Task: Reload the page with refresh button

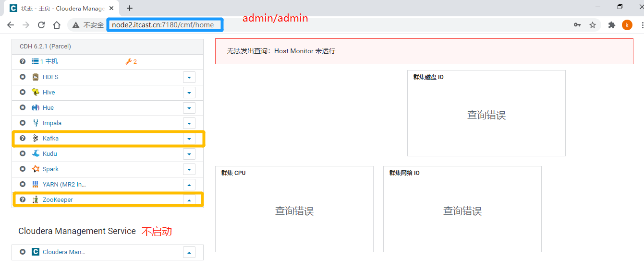Action: pos(41,25)
